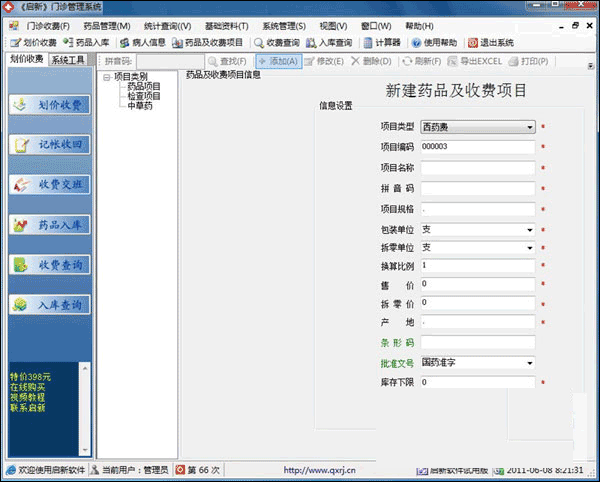Screen dimensions: 600x482
Task: Click the 项目规格 input field
Action: tap(478, 209)
